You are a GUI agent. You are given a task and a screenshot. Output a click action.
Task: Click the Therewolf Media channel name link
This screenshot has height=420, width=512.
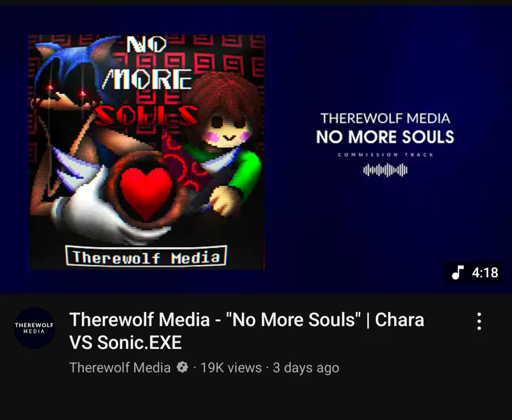[x=120, y=368]
